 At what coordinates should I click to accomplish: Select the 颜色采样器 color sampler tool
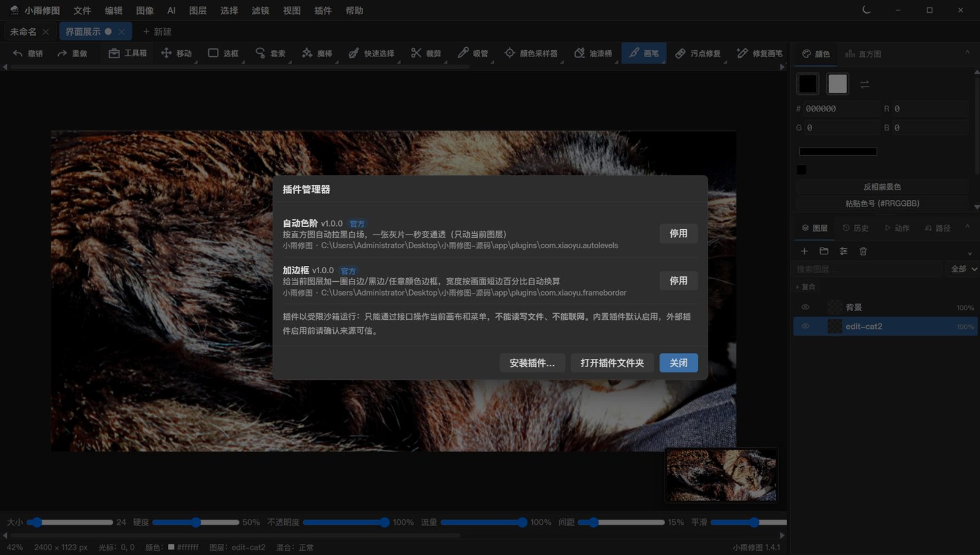(530, 53)
